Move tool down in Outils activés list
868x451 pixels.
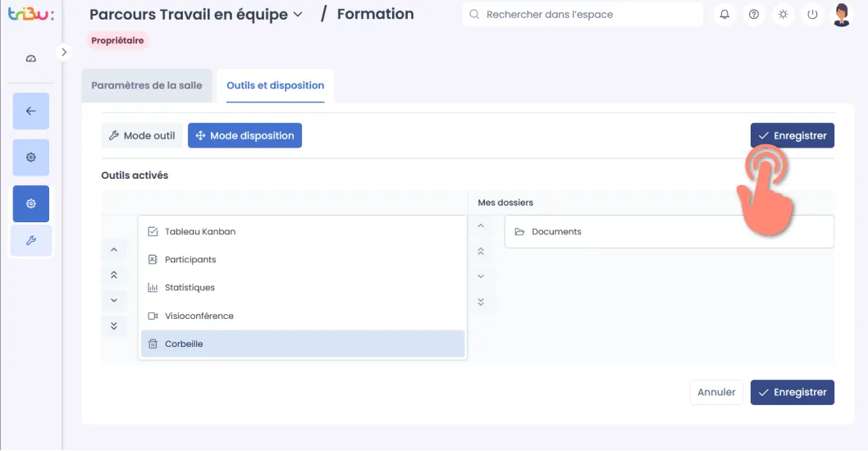(x=114, y=300)
